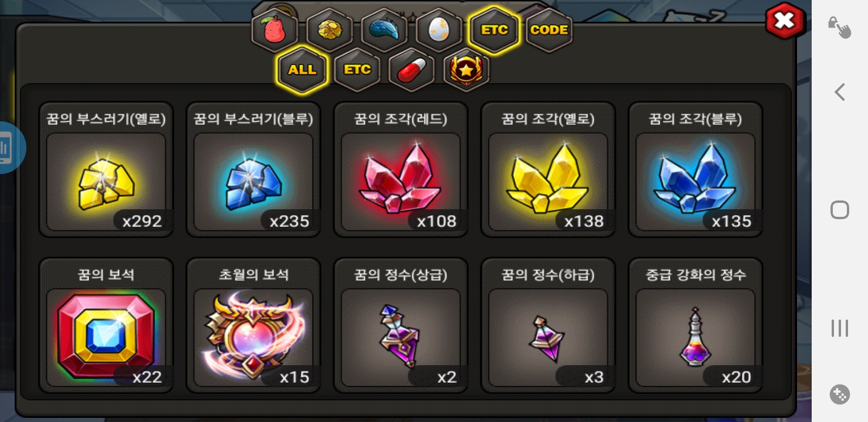Close the inventory with the red X

coord(785,22)
